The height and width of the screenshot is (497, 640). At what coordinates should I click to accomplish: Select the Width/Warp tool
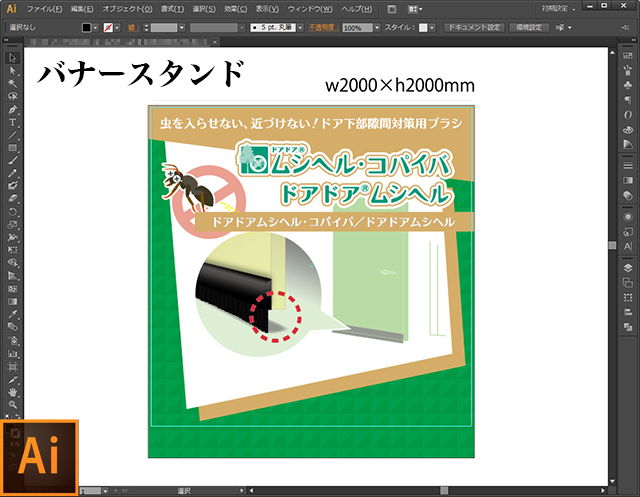(x=13, y=237)
